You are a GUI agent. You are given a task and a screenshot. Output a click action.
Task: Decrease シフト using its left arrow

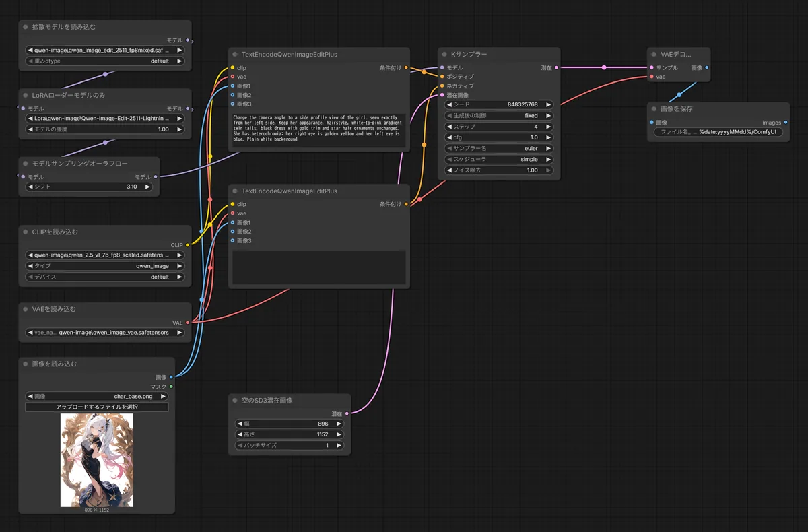30,187
